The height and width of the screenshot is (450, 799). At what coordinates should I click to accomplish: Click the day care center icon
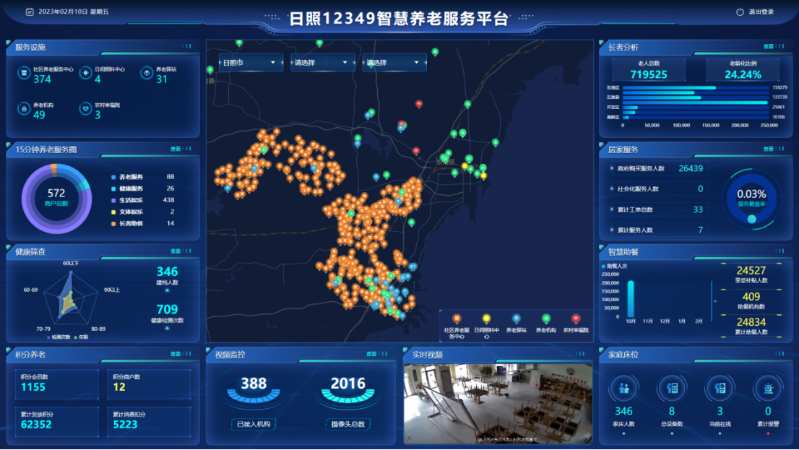(x=86, y=75)
